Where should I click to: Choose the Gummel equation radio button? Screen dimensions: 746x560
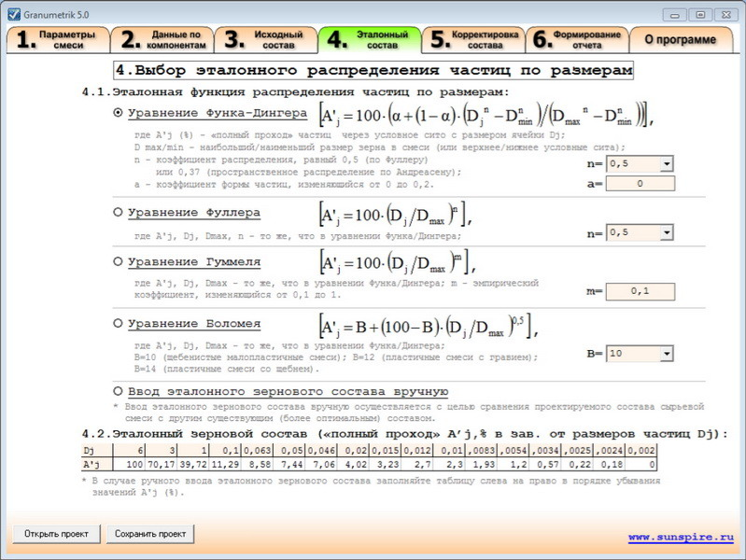118,261
